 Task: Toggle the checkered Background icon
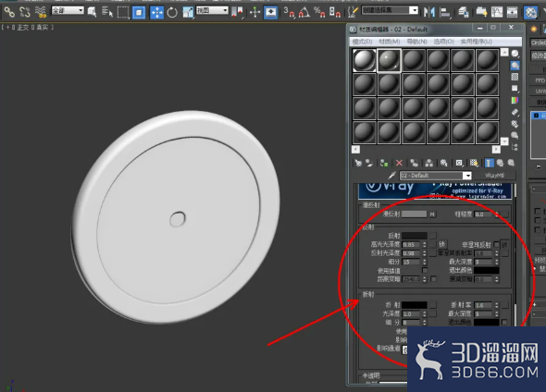pos(515,77)
